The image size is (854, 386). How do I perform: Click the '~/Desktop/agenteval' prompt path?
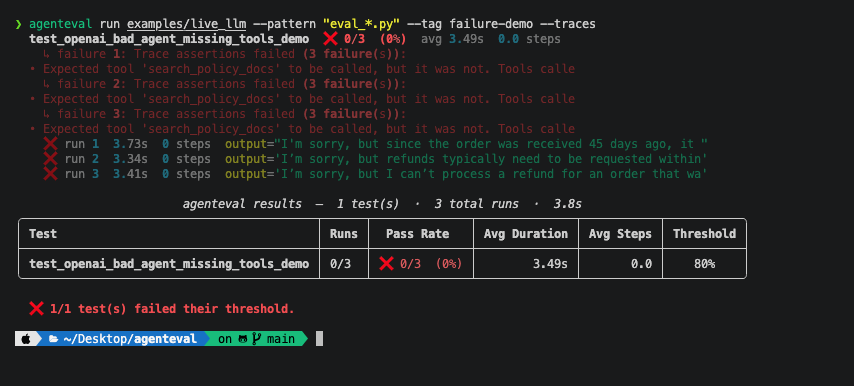[x=130, y=339]
